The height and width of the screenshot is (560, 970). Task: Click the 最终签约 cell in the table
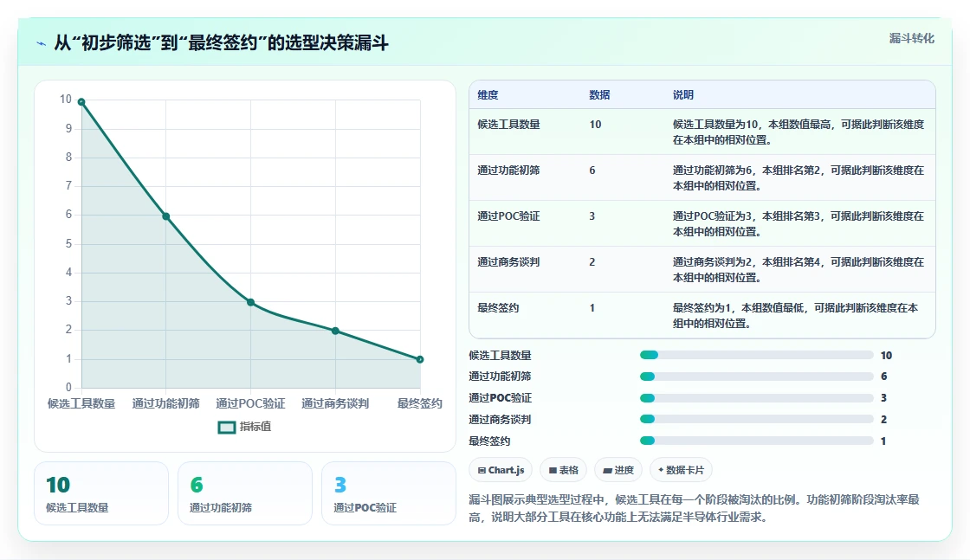coord(498,308)
